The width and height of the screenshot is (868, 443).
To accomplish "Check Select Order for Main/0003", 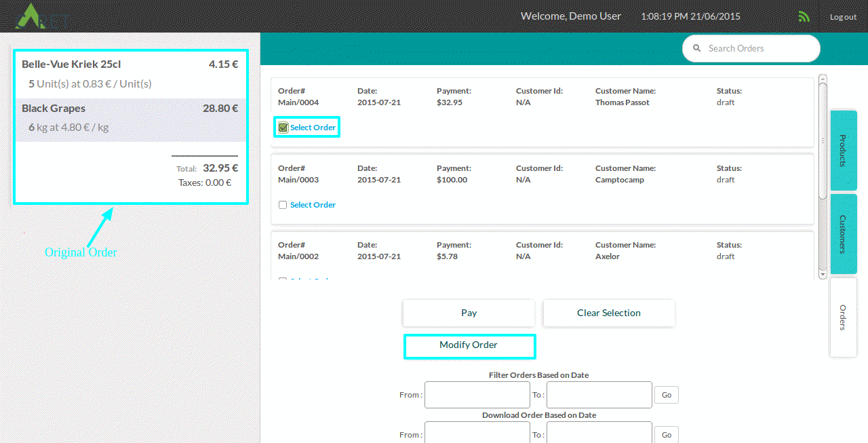I will (283, 205).
